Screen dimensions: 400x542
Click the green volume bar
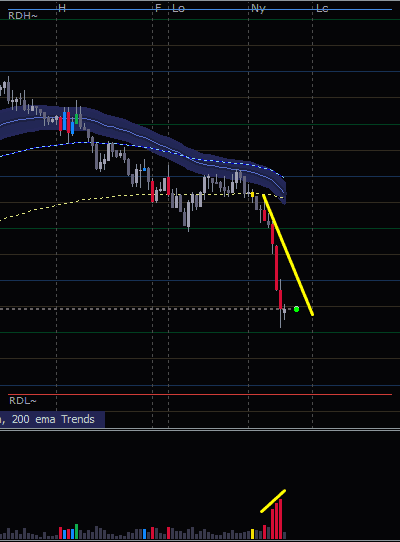coord(76,532)
